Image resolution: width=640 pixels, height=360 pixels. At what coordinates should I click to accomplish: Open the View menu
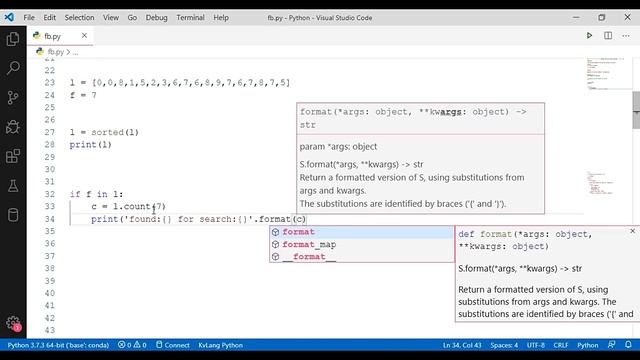point(111,18)
